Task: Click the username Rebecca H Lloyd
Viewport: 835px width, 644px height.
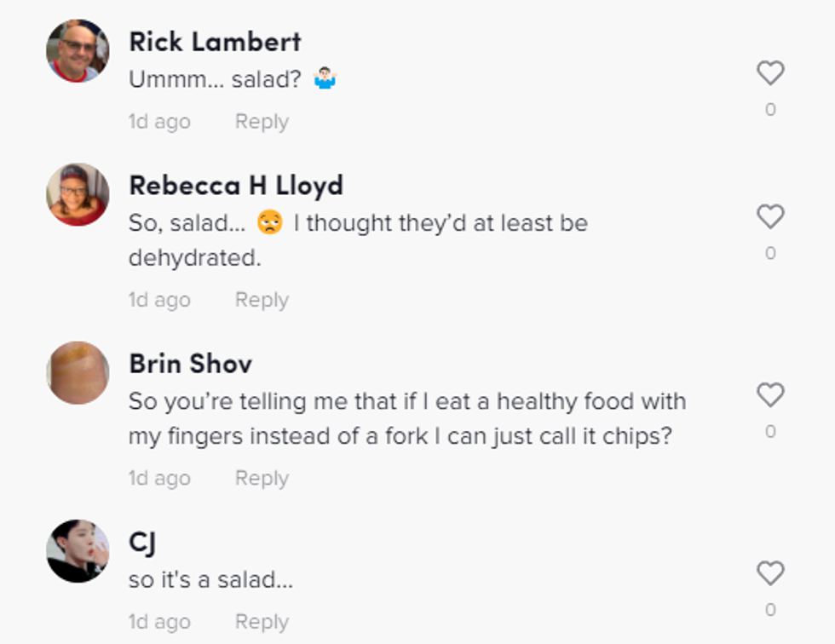Action: coord(236,186)
